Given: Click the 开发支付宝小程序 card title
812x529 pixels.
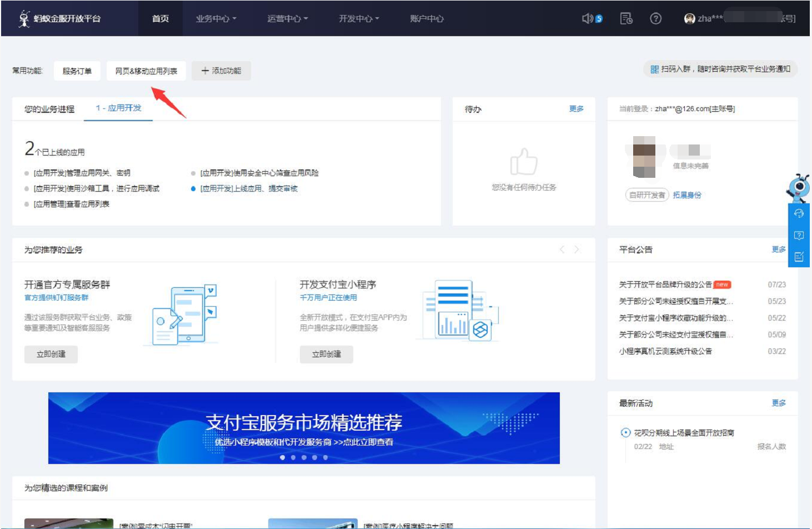Looking at the screenshot, I should click(x=338, y=285).
